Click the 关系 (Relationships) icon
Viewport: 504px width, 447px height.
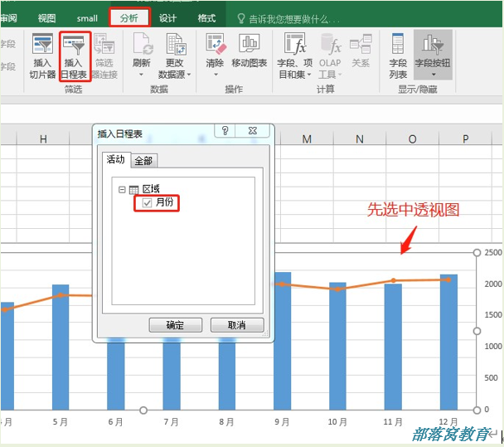click(361, 46)
